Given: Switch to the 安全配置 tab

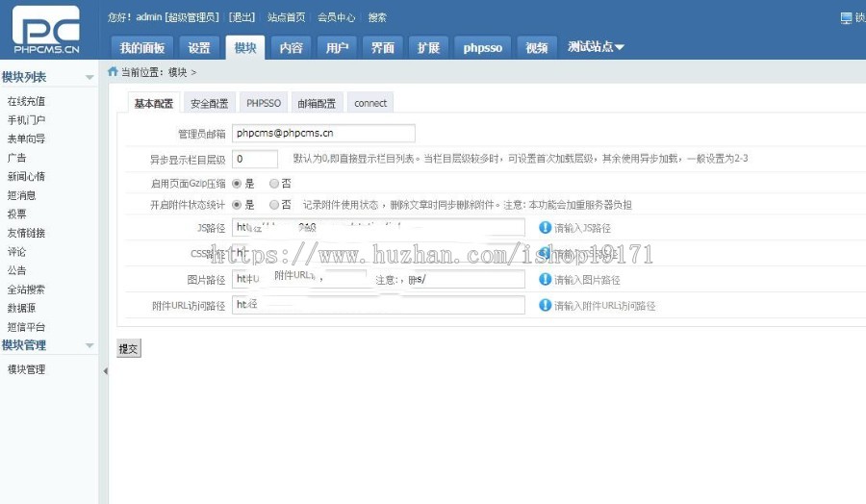Looking at the screenshot, I should click(210, 103).
